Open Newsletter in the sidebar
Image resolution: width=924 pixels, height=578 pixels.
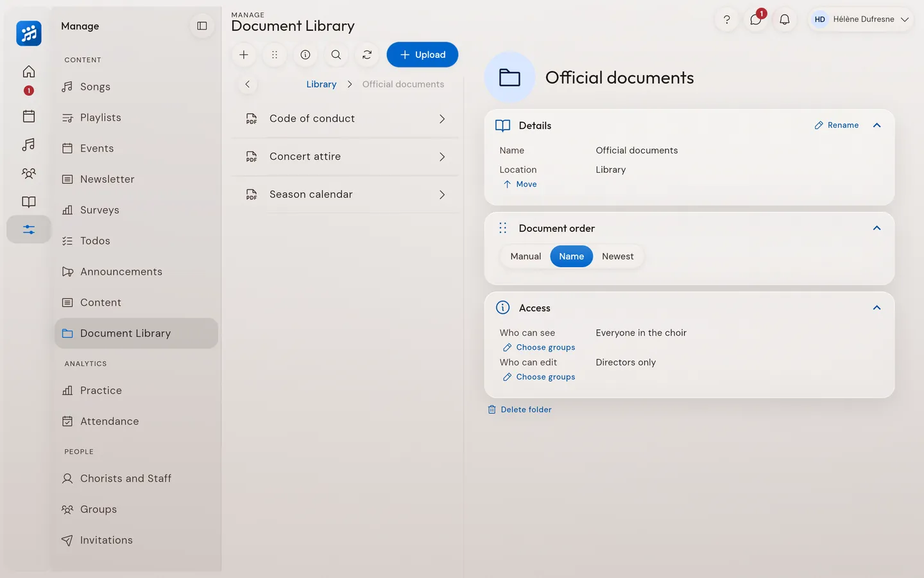point(136,179)
